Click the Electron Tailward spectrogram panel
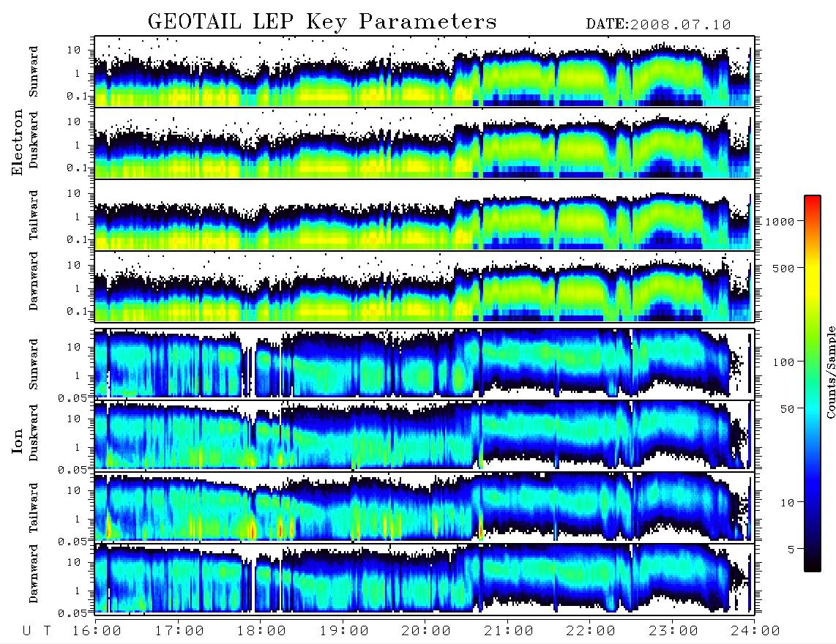The width and height of the screenshot is (836, 644). (x=425, y=215)
